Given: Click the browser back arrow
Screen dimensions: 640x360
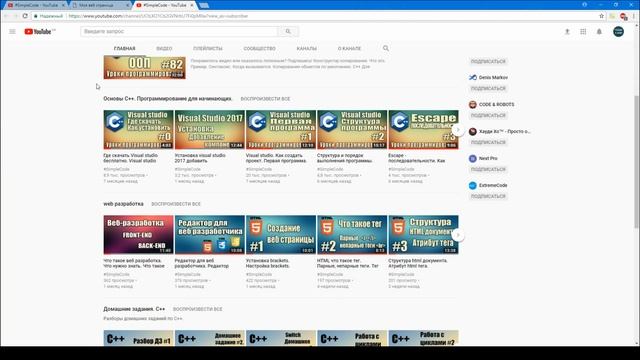Looking at the screenshot, I should coord(7,16).
